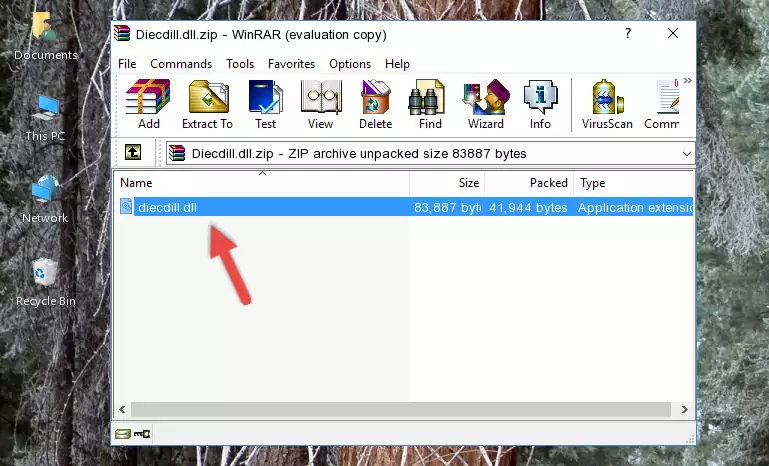Select the This PC desktop icon
The height and width of the screenshot is (466, 769).
45,118
